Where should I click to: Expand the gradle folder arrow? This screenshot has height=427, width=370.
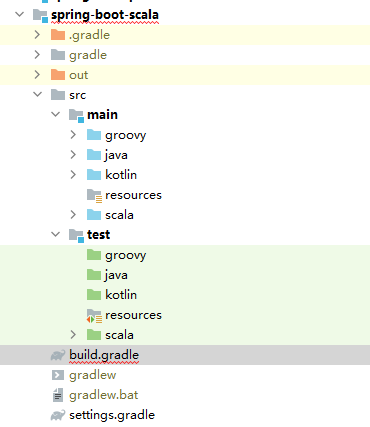[x=37, y=55]
